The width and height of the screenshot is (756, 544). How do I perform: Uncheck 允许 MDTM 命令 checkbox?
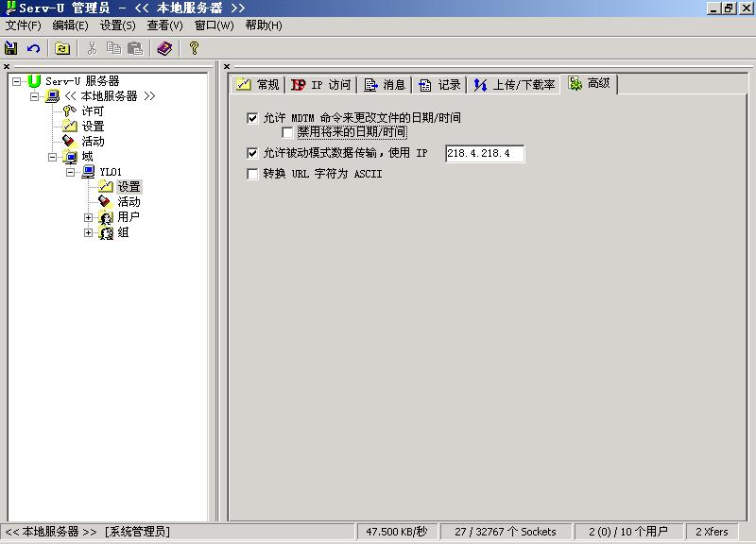point(252,118)
